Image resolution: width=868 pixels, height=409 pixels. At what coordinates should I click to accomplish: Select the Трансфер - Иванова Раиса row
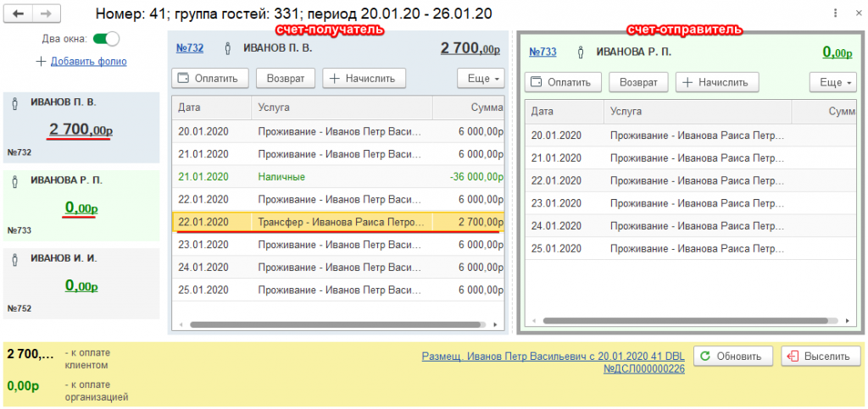337,223
